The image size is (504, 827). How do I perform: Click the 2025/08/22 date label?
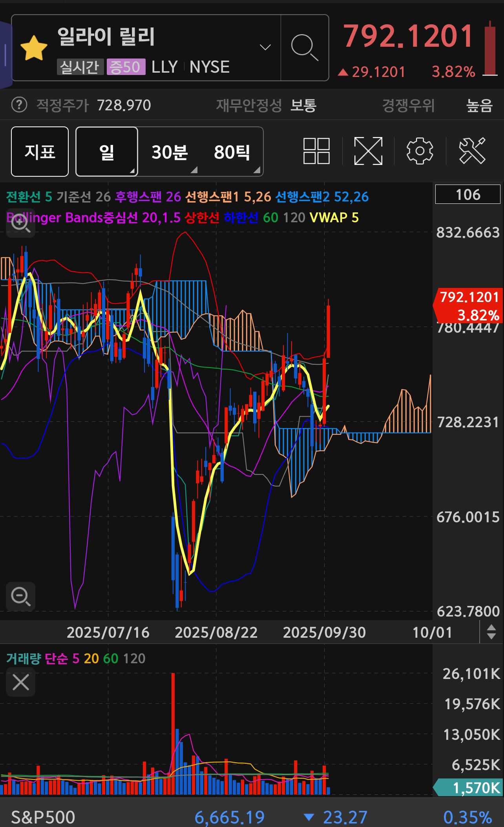pyautogui.click(x=216, y=633)
